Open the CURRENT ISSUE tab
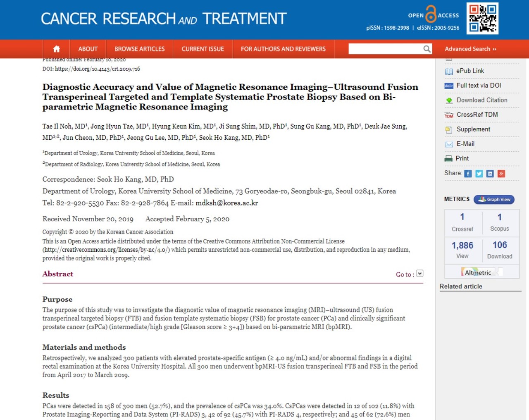This screenshot has width=529, height=420. click(x=203, y=49)
